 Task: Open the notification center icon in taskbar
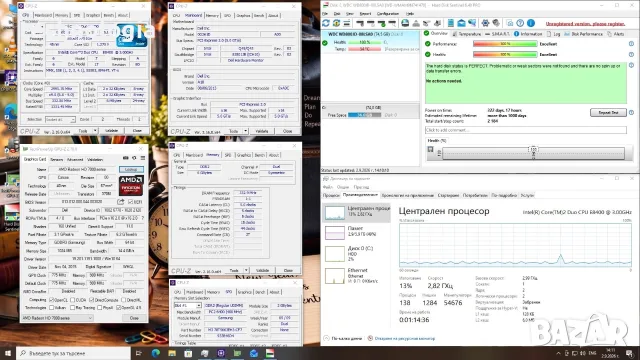click(x=629, y=353)
